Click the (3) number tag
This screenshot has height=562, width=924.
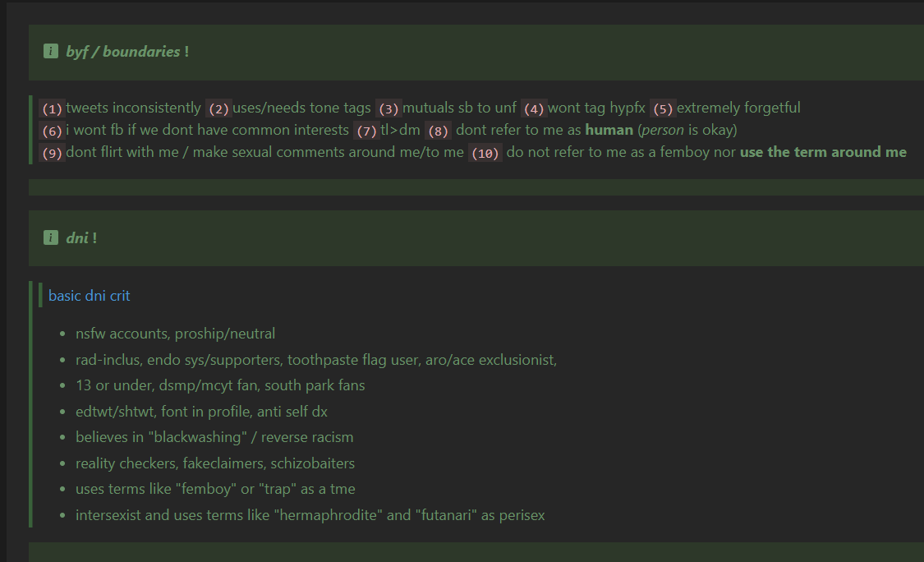click(388, 108)
